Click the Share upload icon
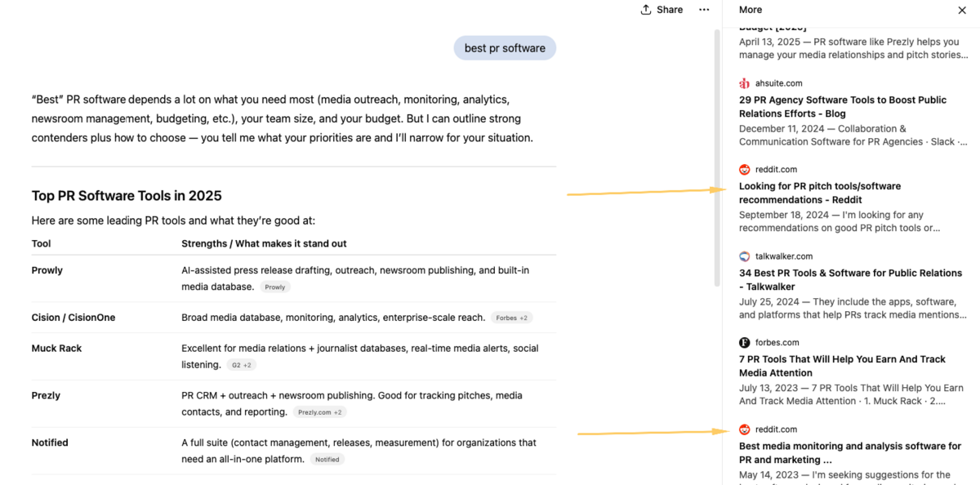980x485 pixels. pyautogui.click(x=646, y=10)
